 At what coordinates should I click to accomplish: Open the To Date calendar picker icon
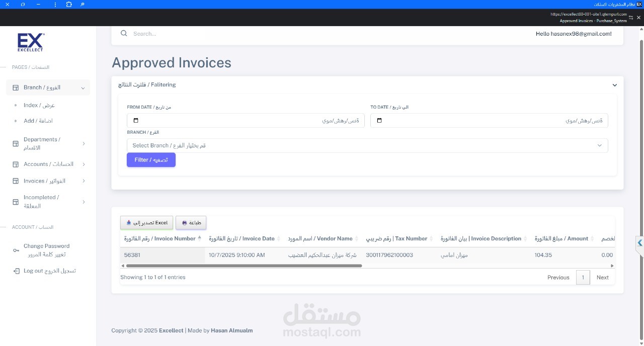tap(379, 121)
